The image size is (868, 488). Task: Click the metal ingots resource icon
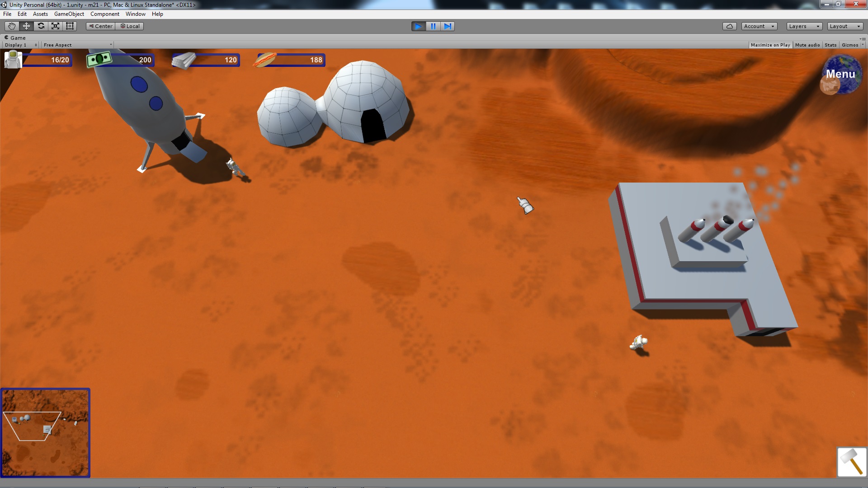[x=184, y=60]
